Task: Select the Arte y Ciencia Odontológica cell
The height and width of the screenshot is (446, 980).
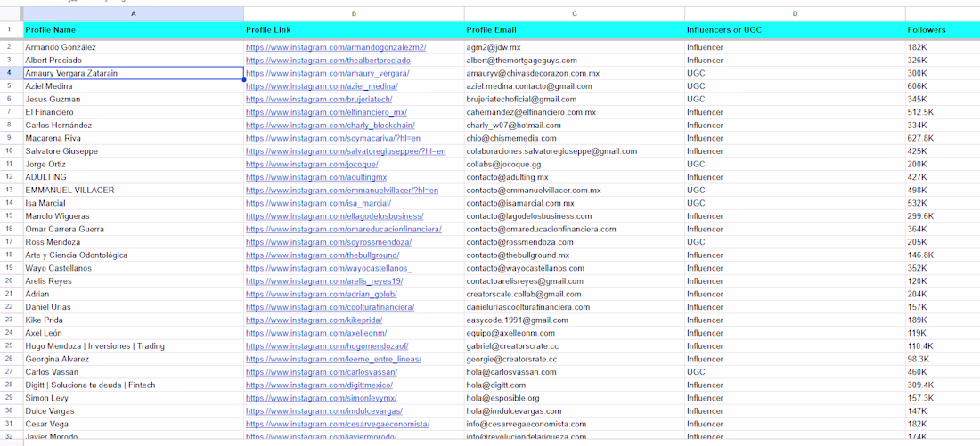Action: tap(133, 255)
